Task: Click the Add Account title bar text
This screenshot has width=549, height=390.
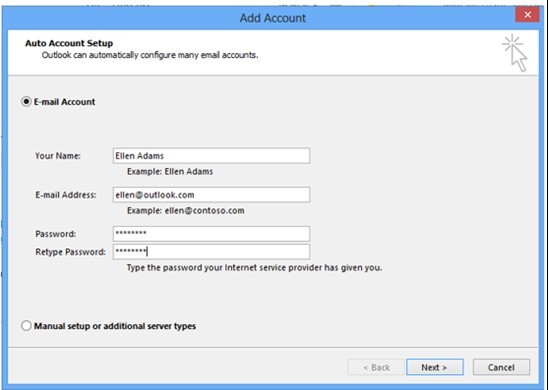Action: point(272,18)
